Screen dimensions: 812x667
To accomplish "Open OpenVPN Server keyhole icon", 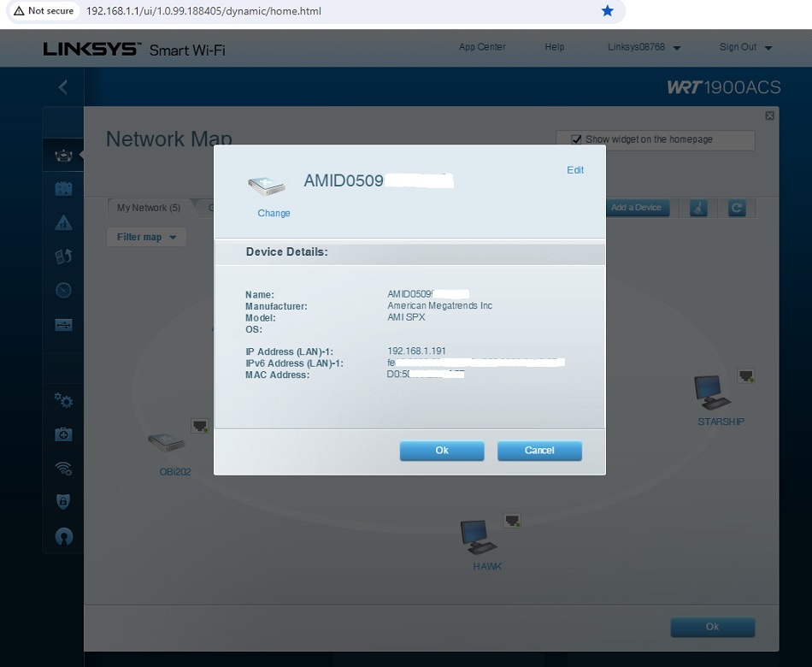I will (63, 536).
